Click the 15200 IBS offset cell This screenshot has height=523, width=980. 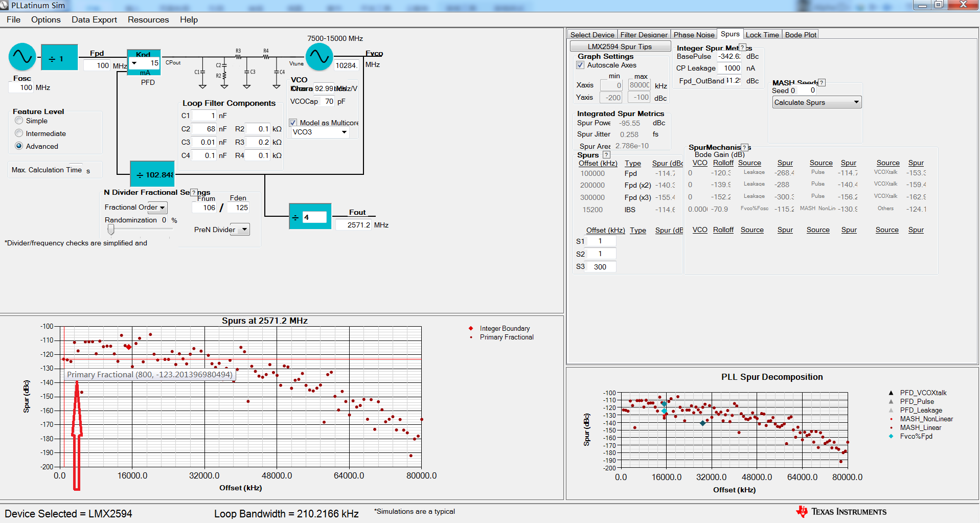click(x=592, y=210)
